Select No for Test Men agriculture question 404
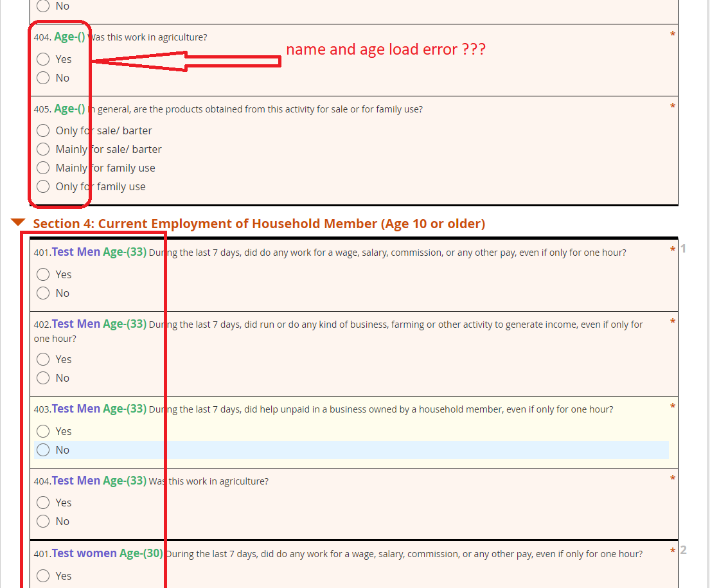 [43, 521]
